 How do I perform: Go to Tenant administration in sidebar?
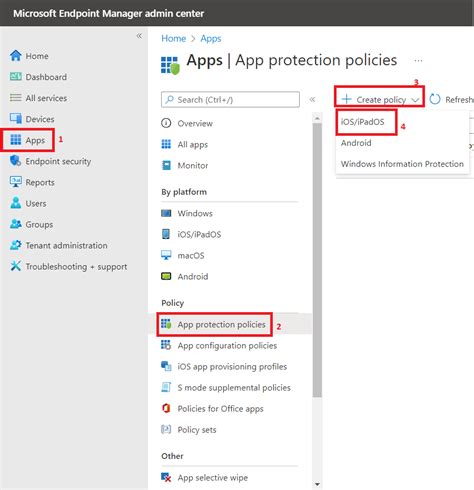click(66, 245)
